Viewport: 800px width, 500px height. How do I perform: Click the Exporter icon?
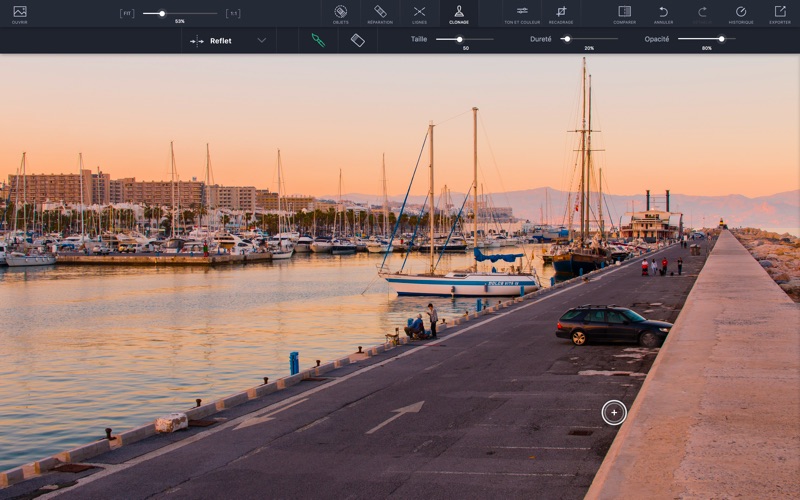tap(780, 13)
